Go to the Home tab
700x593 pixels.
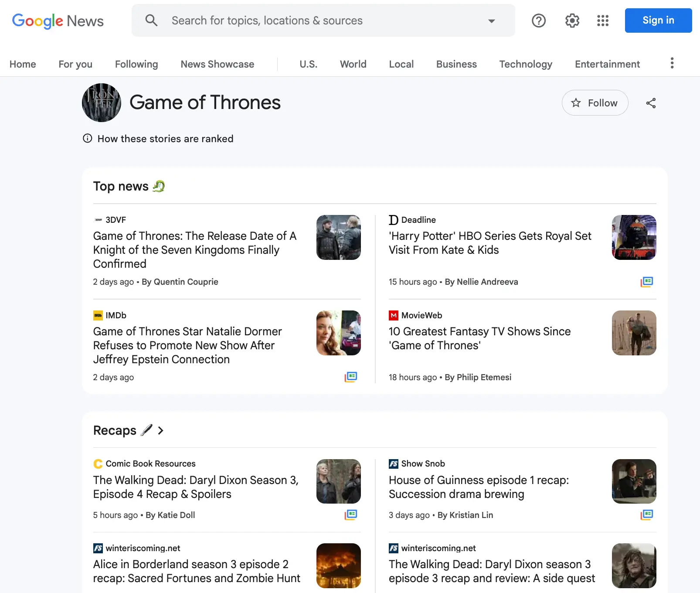[x=23, y=64]
